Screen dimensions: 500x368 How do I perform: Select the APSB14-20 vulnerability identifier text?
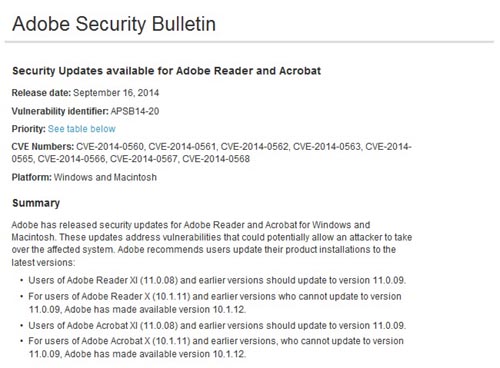point(135,111)
